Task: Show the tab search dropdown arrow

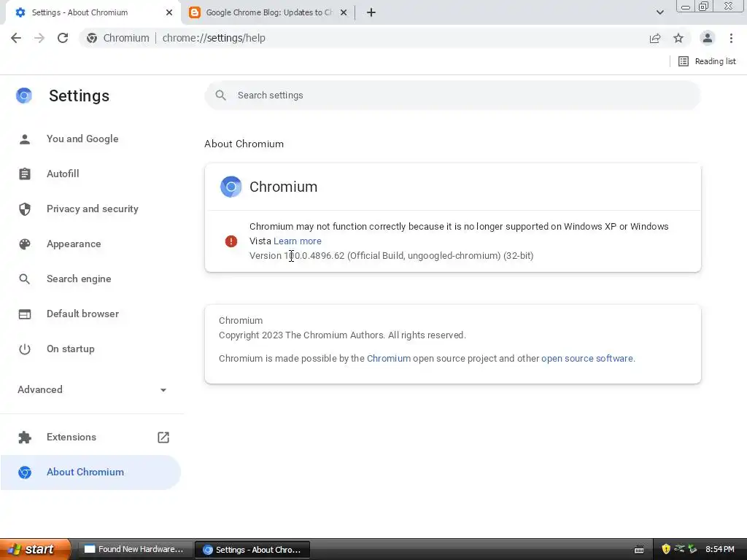Action: 659,12
